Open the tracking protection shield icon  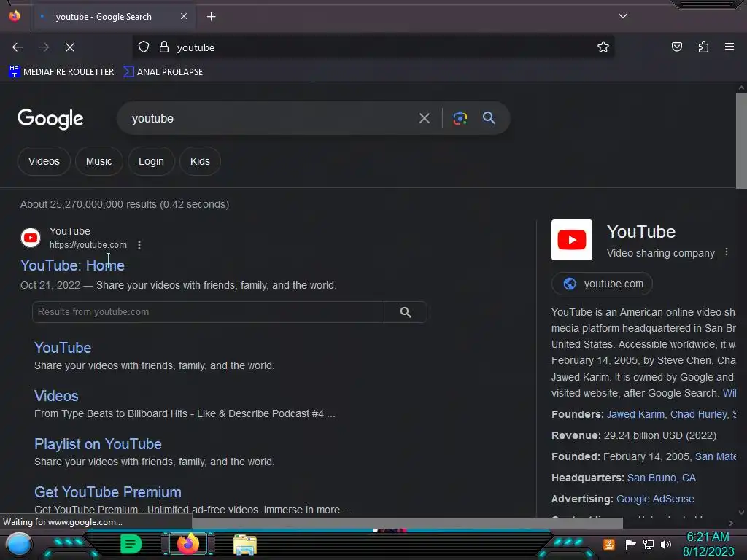click(144, 47)
